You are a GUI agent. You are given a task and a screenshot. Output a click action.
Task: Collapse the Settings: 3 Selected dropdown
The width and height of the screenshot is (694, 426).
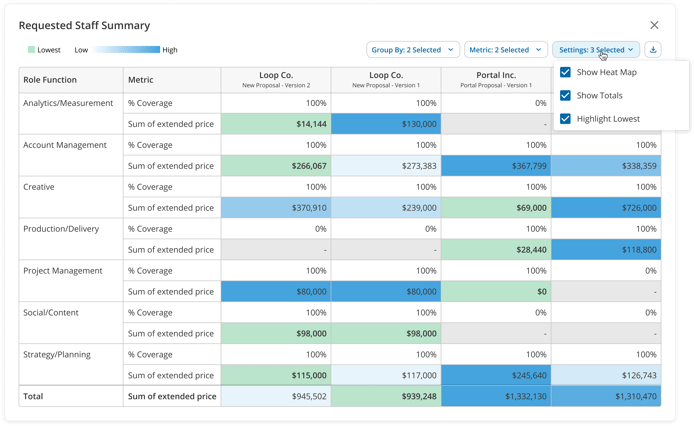point(596,50)
